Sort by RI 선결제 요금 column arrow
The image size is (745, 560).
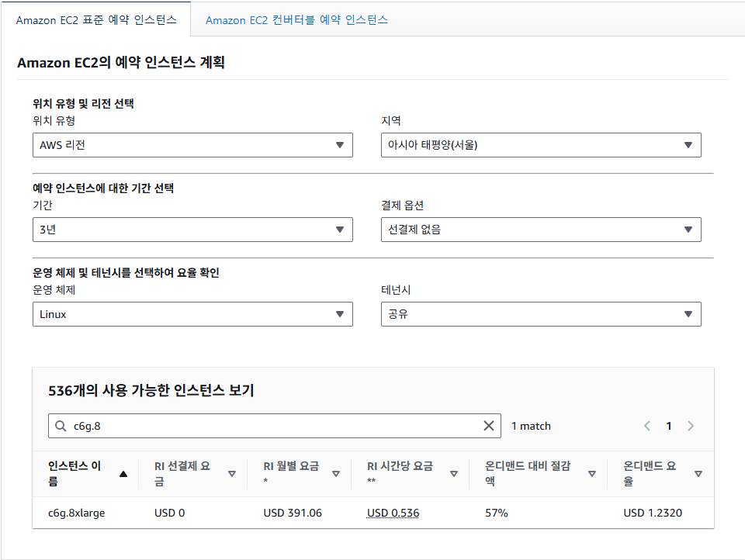(x=232, y=474)
